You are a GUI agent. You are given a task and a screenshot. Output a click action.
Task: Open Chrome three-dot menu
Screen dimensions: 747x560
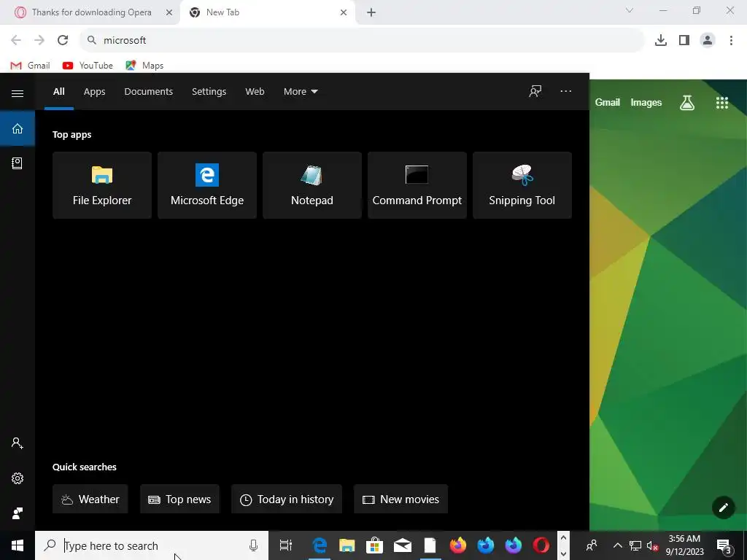[x=731, y=40]
